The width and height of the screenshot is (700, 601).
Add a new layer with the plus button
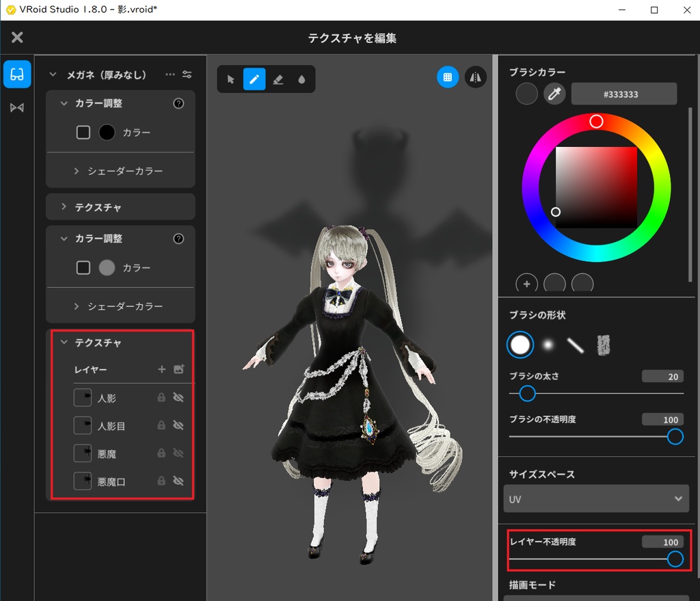163,369
